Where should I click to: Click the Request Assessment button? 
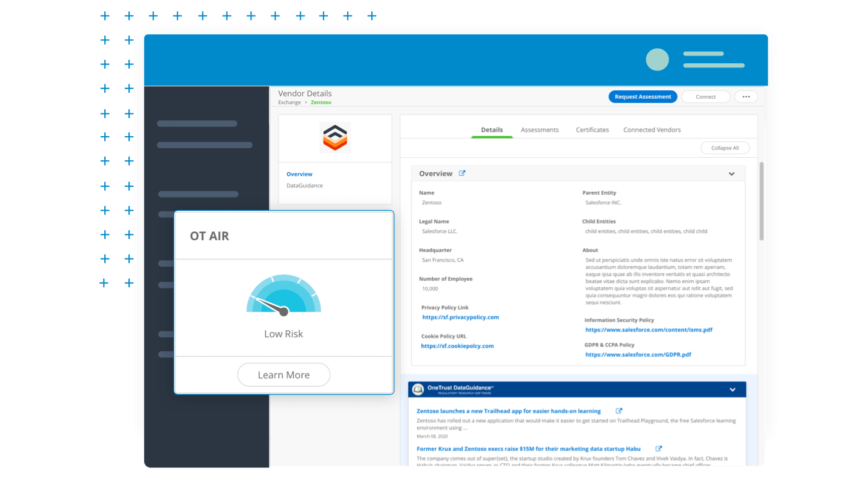(x=643, y=96)
